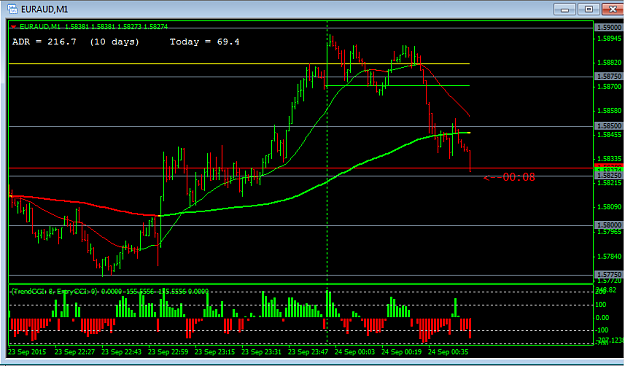This screenshot has width=625, height=366.
Task: Click the 23 Sep 22:27 time axis label
Action: pyautogui.click(x=75, y=352)
